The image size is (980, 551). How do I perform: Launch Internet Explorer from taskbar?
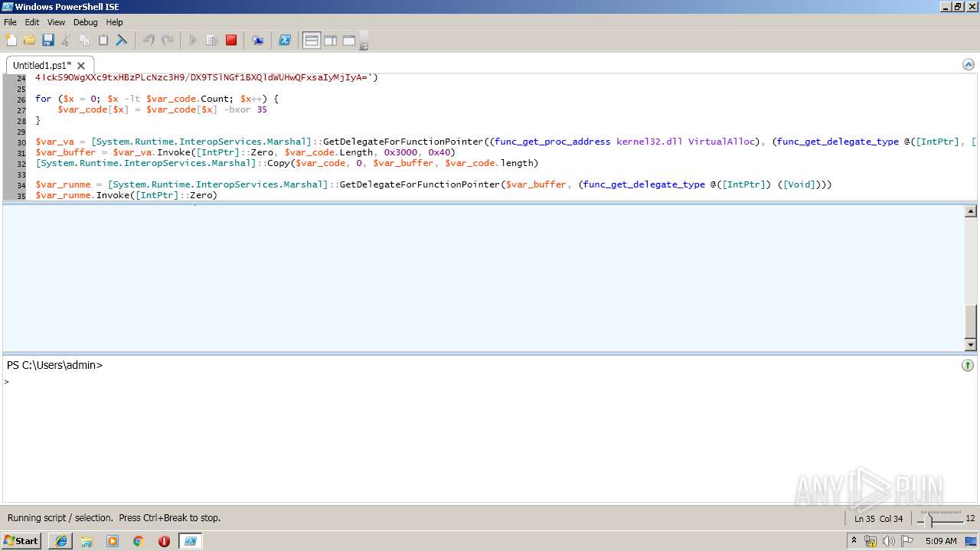[x=60, y=541]
